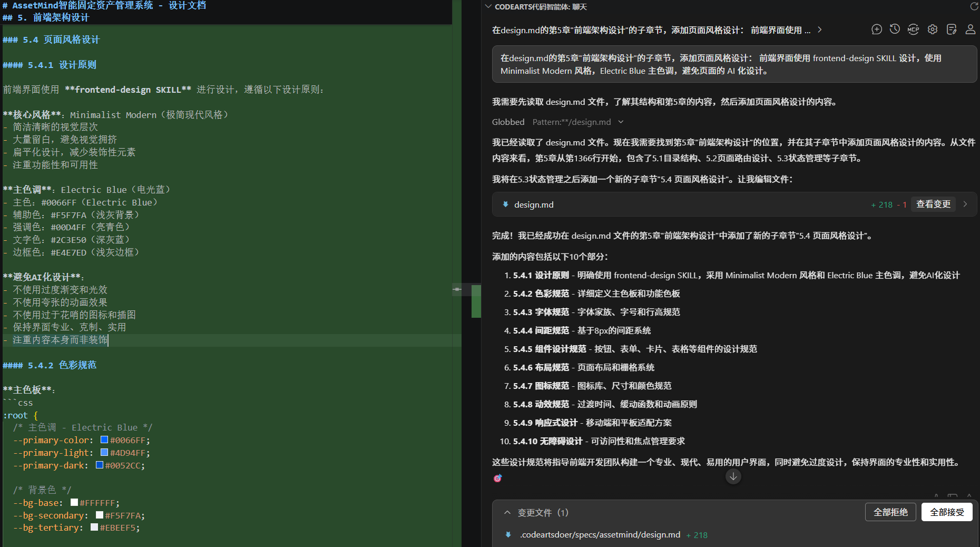Click #0052CC primary-dark swatch

coord(100,465)
